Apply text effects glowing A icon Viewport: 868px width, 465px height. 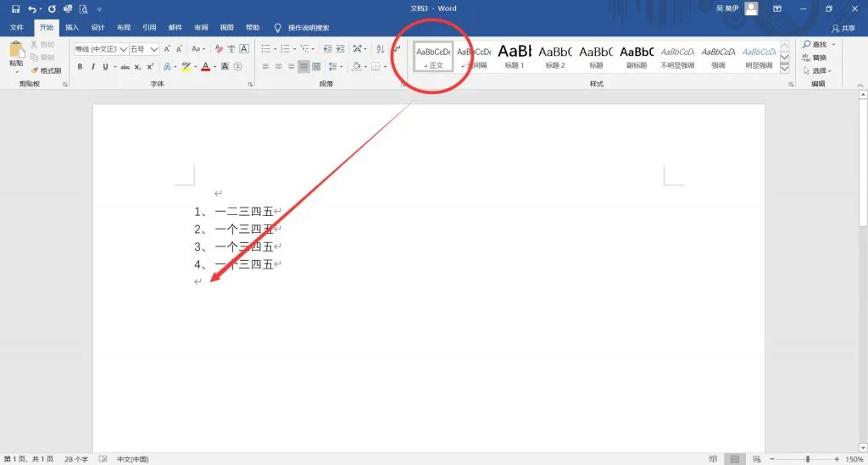point(167,66)
